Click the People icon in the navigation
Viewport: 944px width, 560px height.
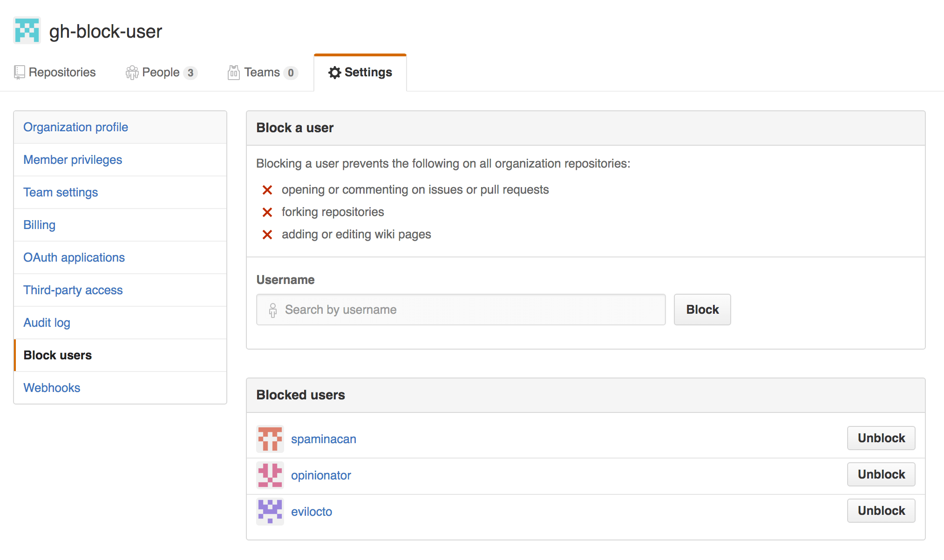[132, 72]
